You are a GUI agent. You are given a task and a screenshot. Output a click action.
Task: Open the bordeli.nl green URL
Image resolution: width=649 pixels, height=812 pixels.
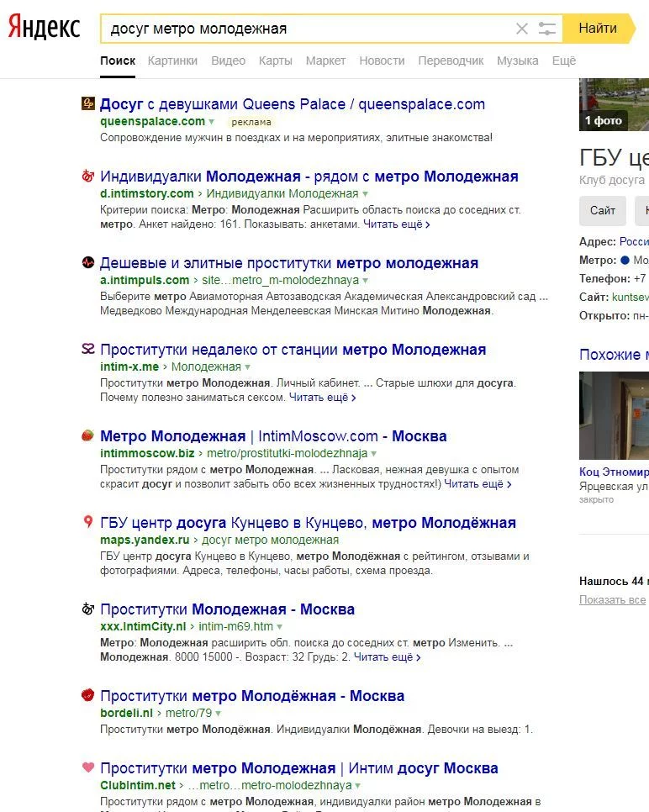tap(126, 713)
